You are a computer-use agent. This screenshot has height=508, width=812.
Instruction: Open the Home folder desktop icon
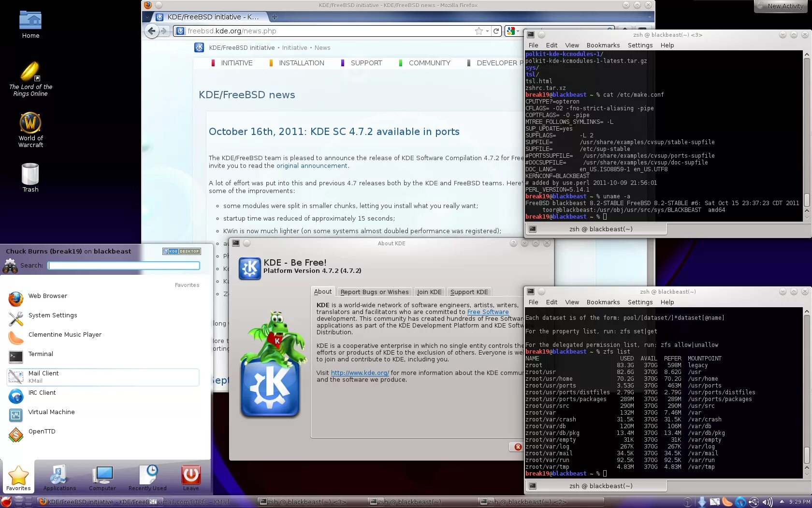(x=30, y=24)
